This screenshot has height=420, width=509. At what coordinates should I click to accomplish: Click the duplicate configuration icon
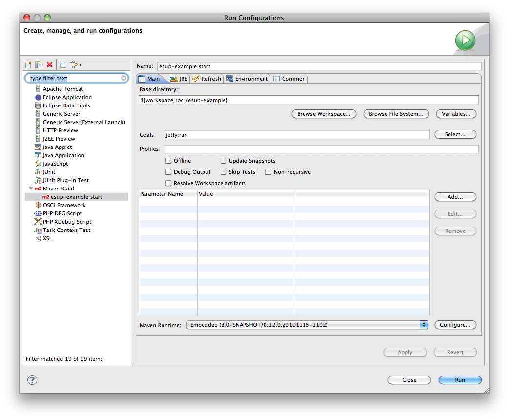coord(39,64)
